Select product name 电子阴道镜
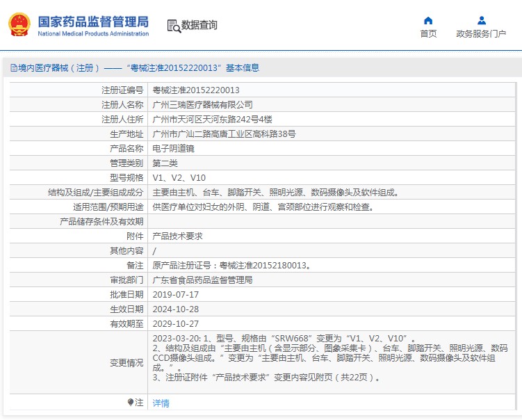Viewport: 522px width, 420px height. [173, 149]
